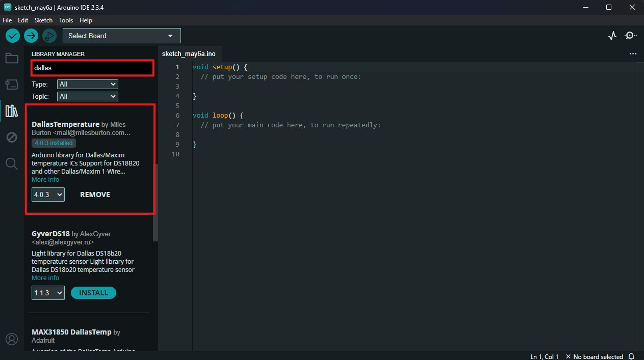The width and height of the screenshot is (644, 360).
Task: Click the 4.0.3 installed badge
Action: (x=54, y=143)
